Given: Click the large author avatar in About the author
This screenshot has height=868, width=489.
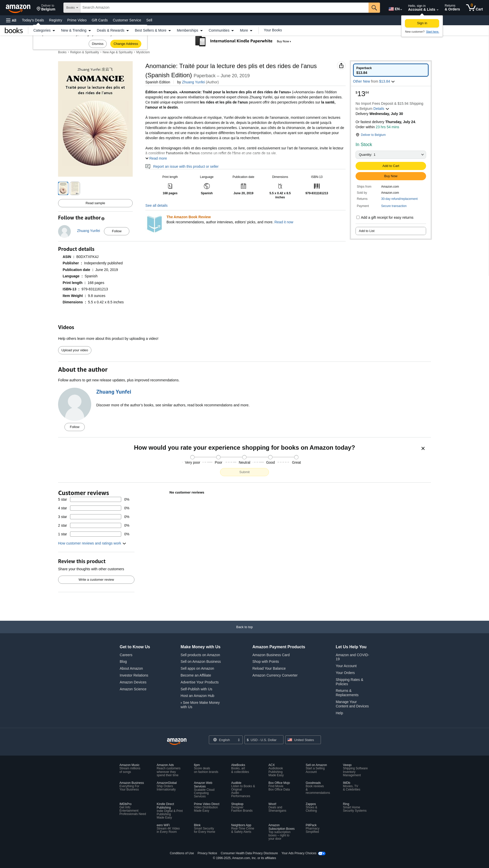Looking at the screenshot, I should [74, 404].
